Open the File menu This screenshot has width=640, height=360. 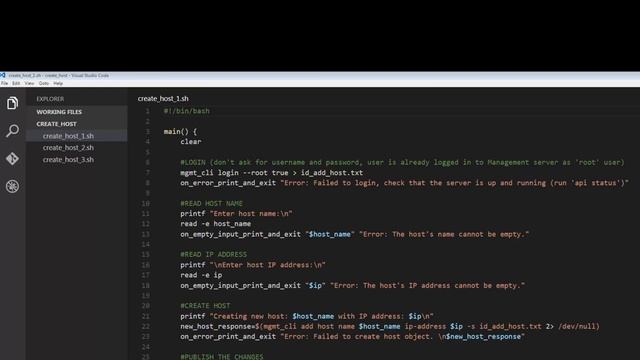coord(4,83)
